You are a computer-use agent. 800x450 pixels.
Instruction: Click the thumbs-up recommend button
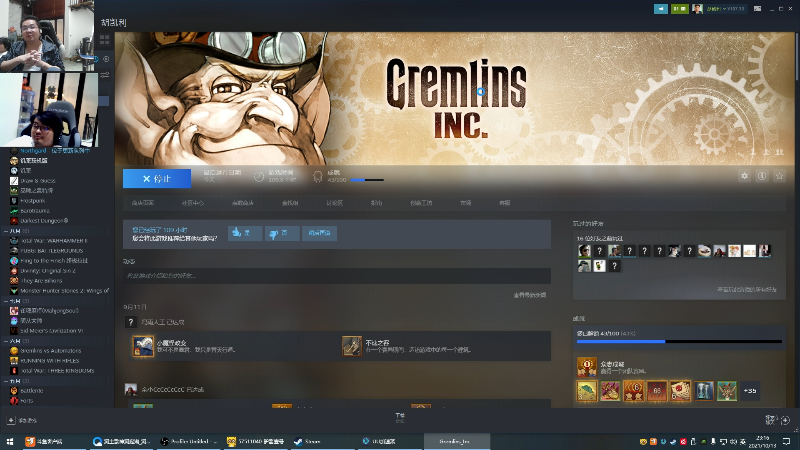(x=245, y=233)
